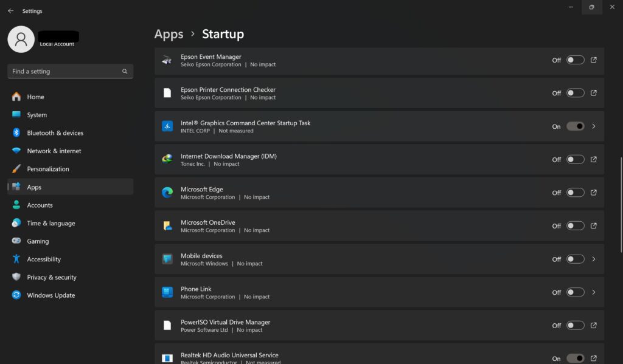Click the Microsoft Edge app icon
Viewport: 623px width, 364px height.
(167, 193)
